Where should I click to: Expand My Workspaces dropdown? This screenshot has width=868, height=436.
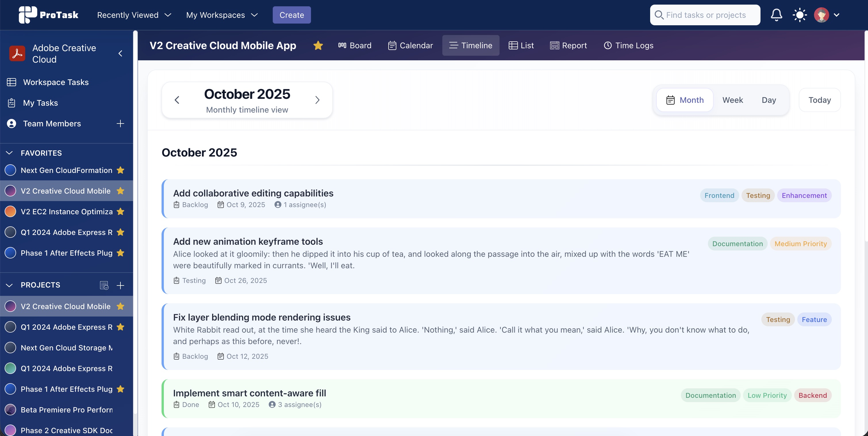[x=222, y=15]
